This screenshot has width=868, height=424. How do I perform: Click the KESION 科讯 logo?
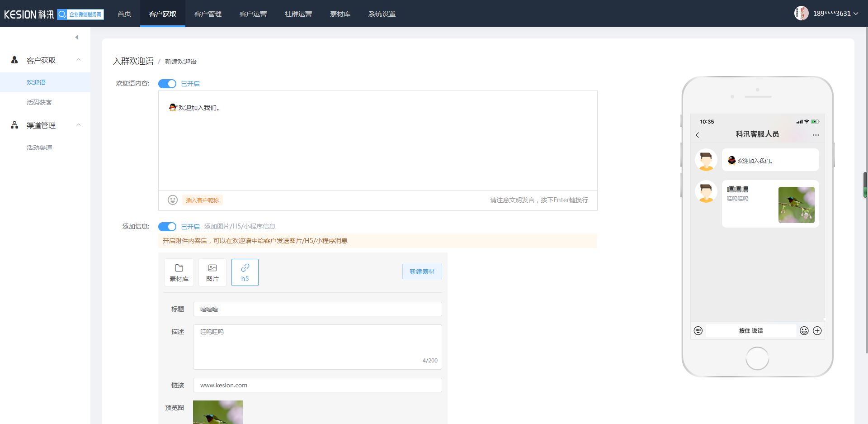(29, 14)
